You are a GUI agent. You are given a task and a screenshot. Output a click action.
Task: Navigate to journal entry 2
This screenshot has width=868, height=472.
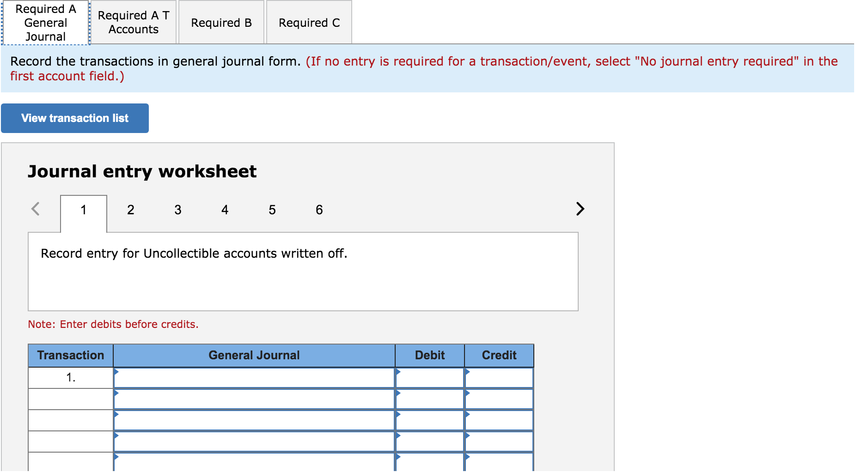click(x=131, y=210)
